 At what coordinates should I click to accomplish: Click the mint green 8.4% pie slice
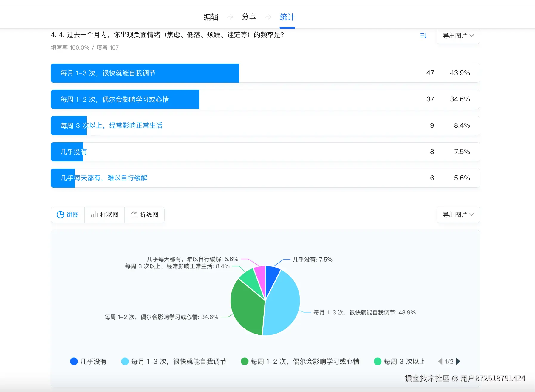pyautogui.click(x=251, y=280)
